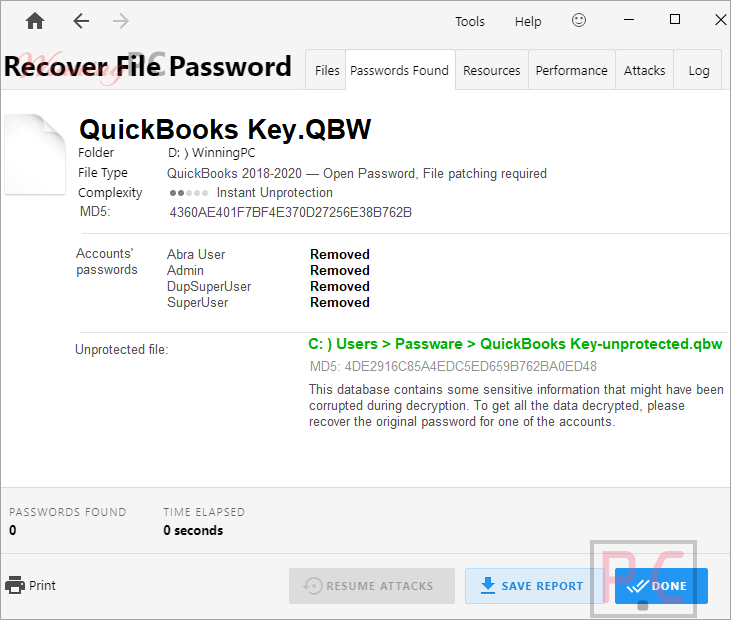
Task: Click the source file MD5 value 4360AE401F7BF4E370D27256E38B762B
Action: click(290, 213)
